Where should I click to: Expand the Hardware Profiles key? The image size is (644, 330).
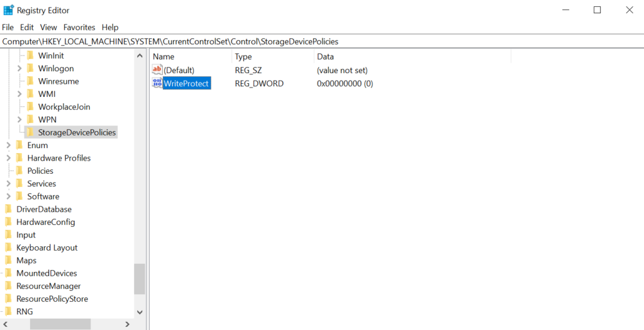coord(9,157)
